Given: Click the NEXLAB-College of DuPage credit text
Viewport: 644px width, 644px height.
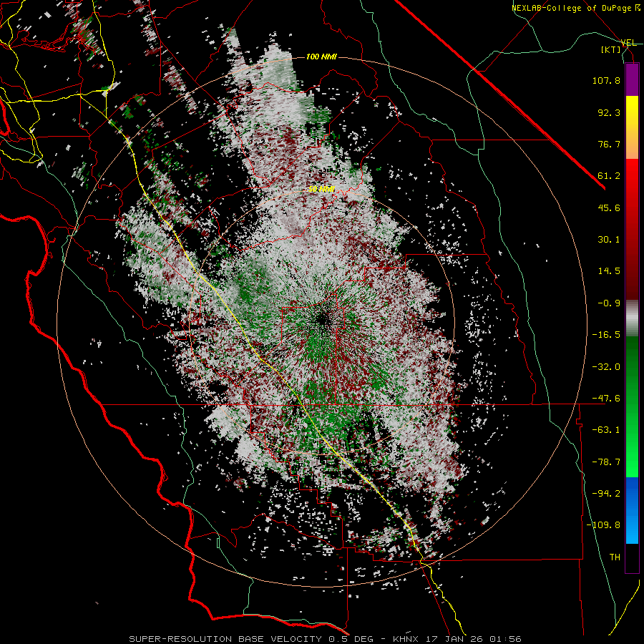Looking at the screenshot, I should [x=576, y=8].
